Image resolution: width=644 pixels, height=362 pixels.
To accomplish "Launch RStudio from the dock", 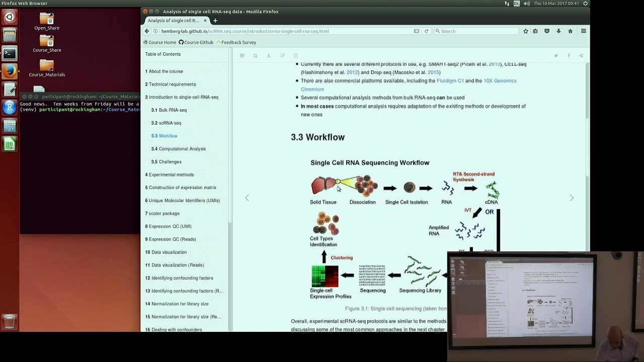I will click(x=9, y=107).
